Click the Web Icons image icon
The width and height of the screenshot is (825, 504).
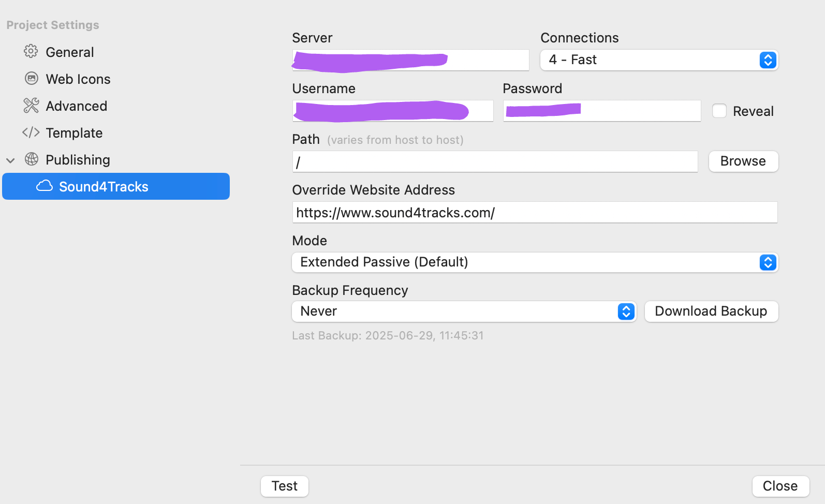32,79
